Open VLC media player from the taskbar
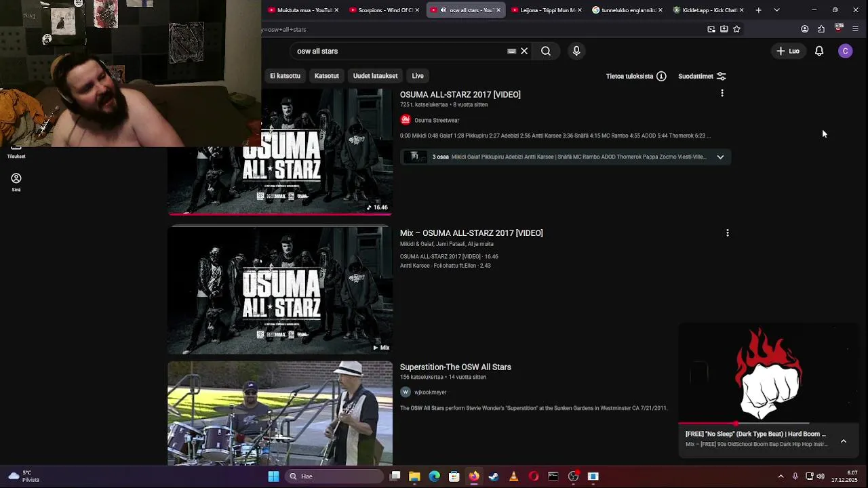The height and width of the screenshot is (488, 868). tap(513, 476)
